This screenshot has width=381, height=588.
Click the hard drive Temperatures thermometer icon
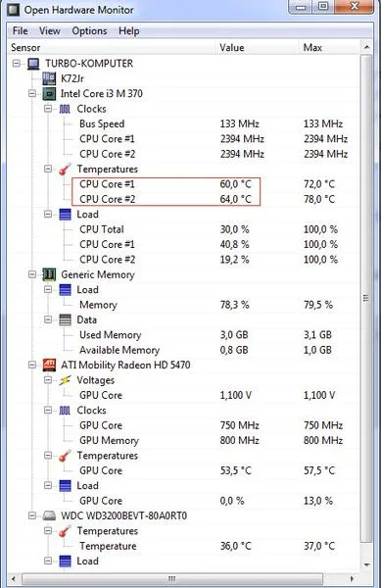pos(65,531)
